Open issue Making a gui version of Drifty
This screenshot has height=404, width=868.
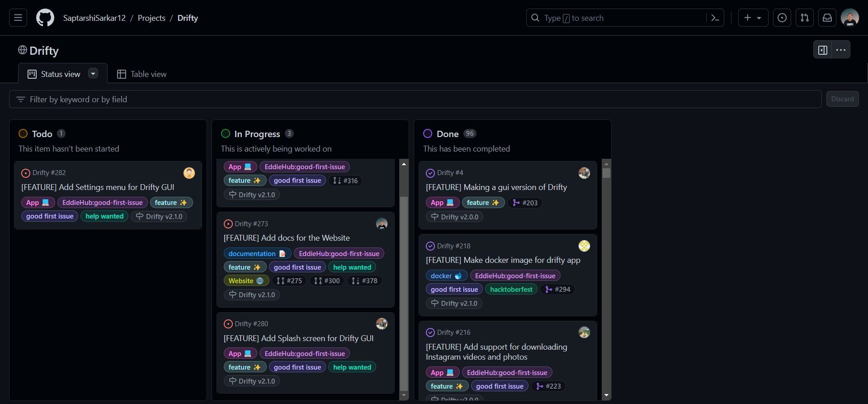point(496,187)
